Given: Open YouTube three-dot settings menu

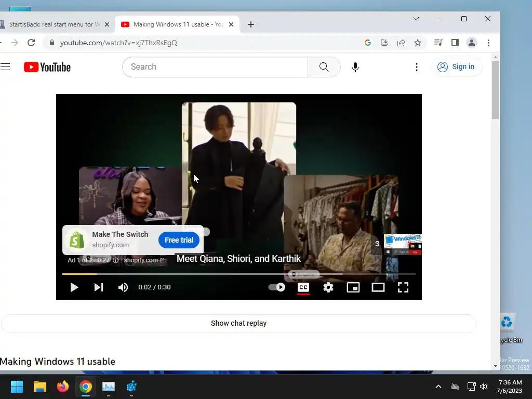Looking at the screenshot, I should coord(416,67).
